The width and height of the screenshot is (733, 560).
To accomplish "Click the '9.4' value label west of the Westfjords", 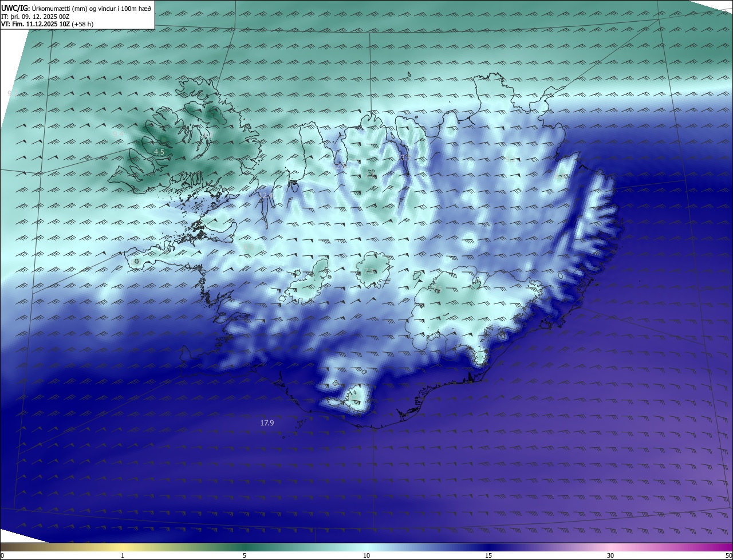I will 117,134.
